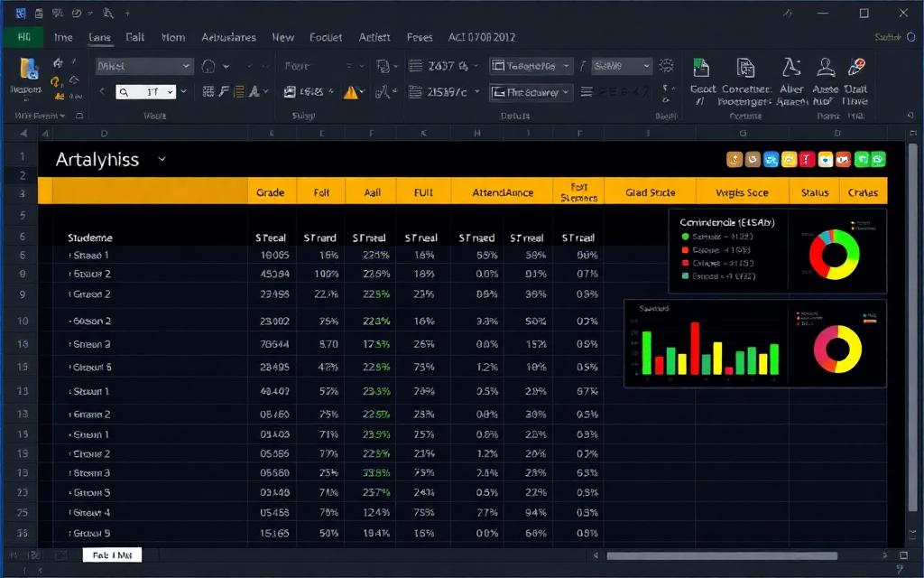
Task: Click the Artalyhiss title text
Action: click(97, 159)
